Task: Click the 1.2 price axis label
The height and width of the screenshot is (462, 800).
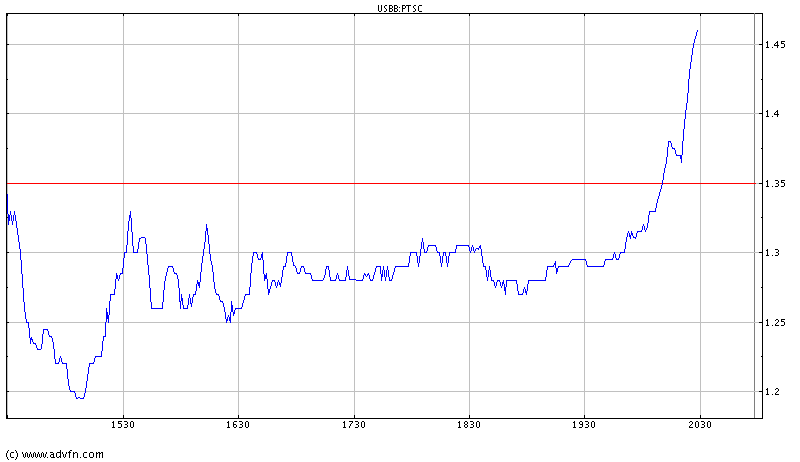Action: pyautogui.click(x=772, y=392)
